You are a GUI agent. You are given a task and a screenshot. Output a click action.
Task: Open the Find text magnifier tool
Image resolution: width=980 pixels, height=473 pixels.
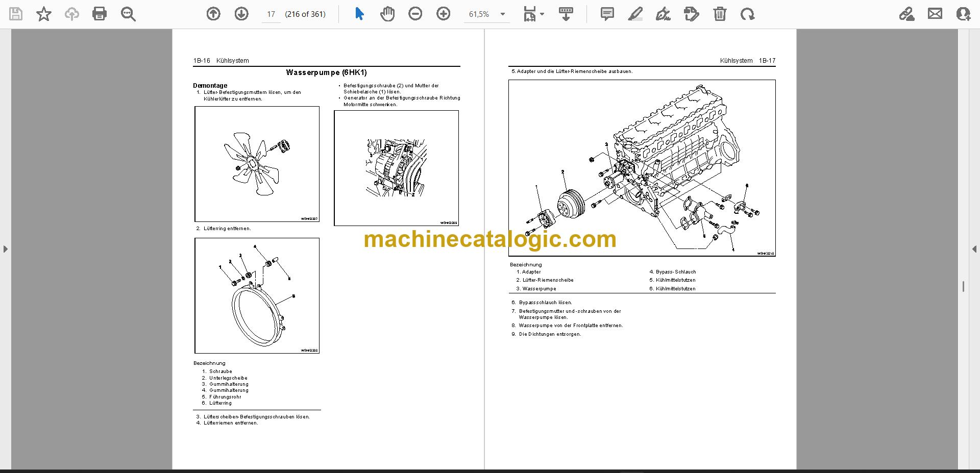click(x=128, y=14)
